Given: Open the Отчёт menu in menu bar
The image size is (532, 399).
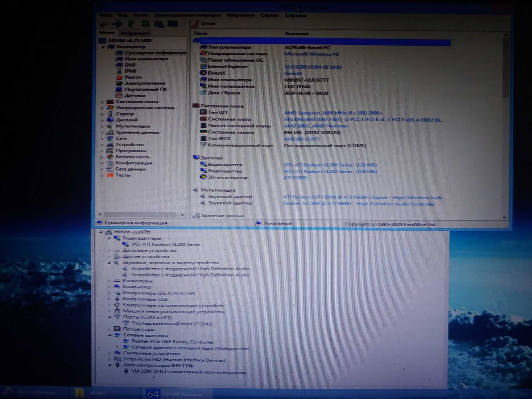Looking at the screenshot, I should 141,15.
